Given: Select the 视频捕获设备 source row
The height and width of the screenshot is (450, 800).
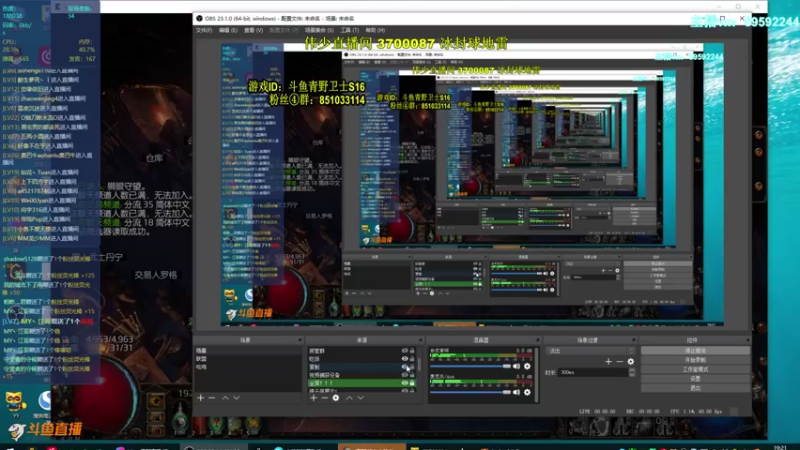Looking at the screenshot, I should 362,375.
